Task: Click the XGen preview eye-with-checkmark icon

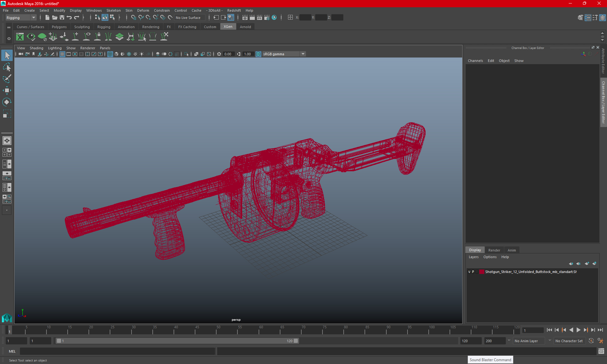Action: 31,37
